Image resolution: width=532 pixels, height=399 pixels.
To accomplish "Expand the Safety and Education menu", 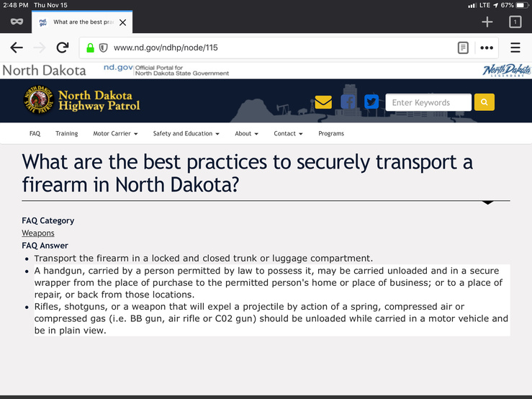I will tap(186, 133).
